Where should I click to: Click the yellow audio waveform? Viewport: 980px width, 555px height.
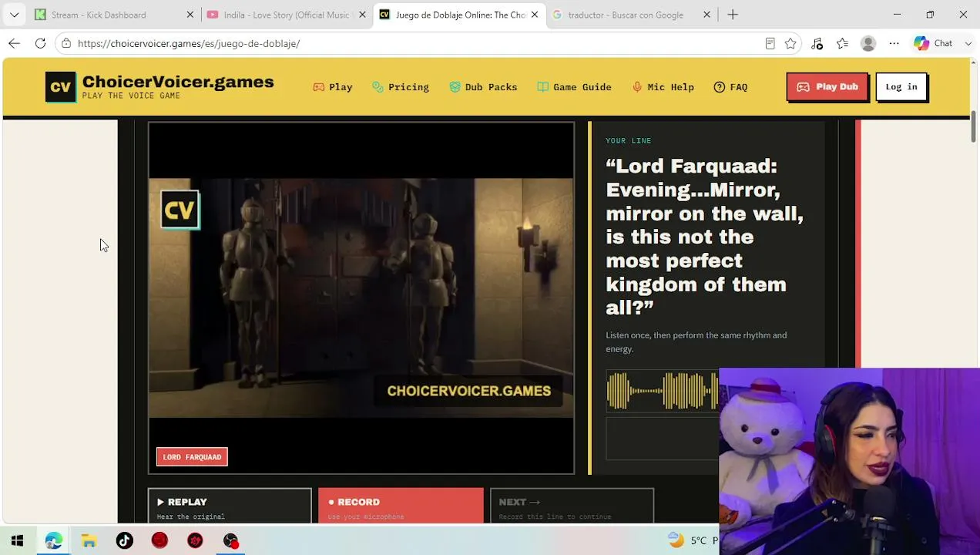[663, 390]
